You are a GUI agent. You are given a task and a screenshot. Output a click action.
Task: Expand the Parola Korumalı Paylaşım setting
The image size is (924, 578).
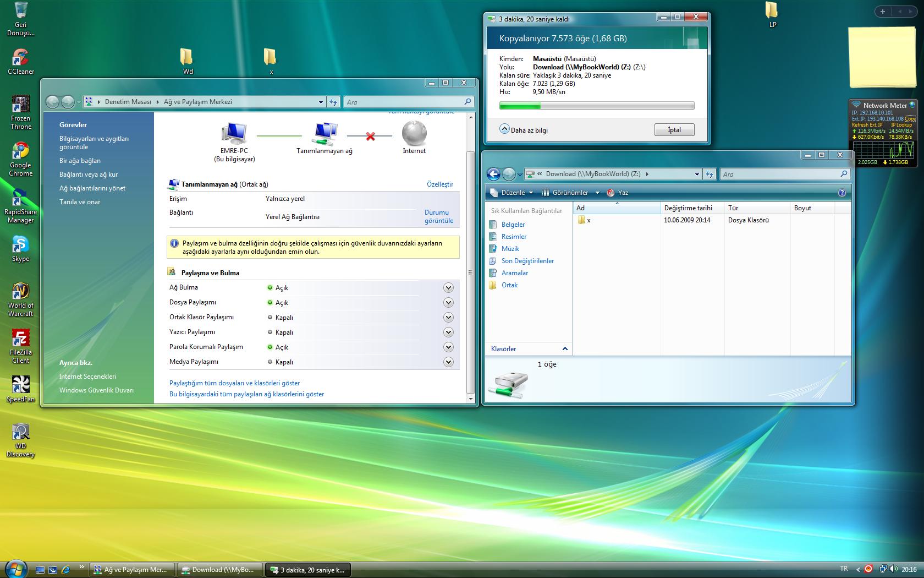coord(448,347)
